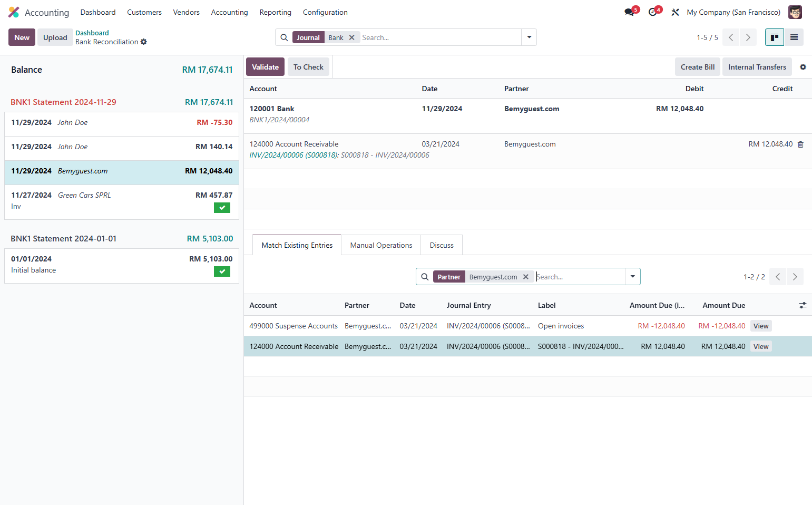Click the 499000 Suspense Accounts row

click(x=527, y=326)
